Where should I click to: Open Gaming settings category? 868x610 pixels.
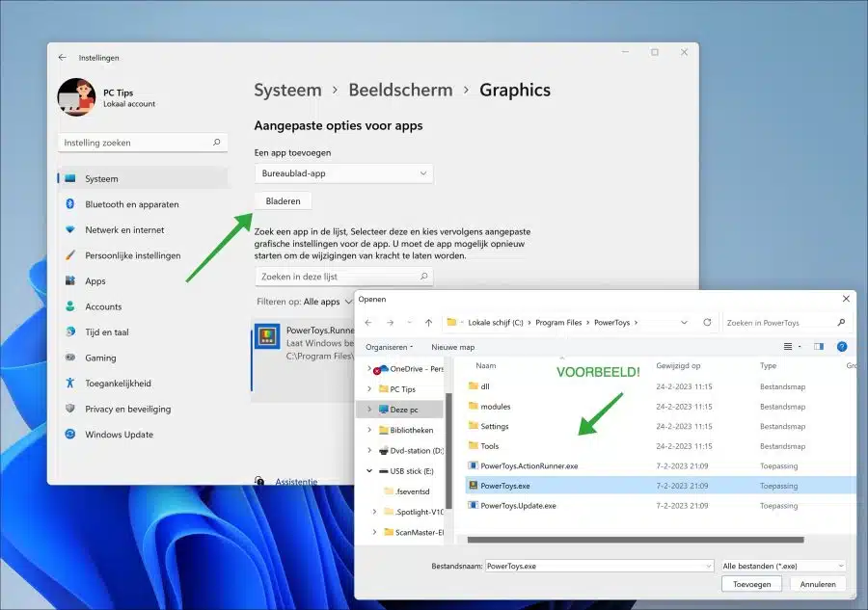point(143,358)
